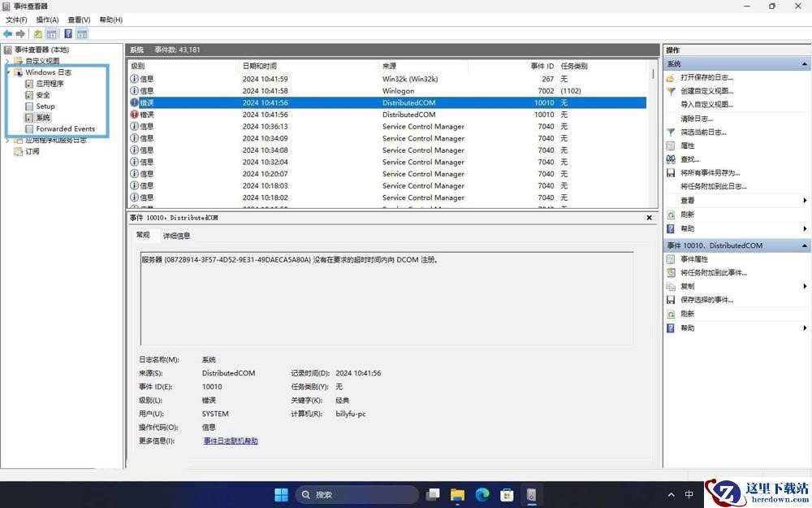Open the 复制 submenu arrow in actions pane
The image size is (812, 508).
click(x=805, y=287)
